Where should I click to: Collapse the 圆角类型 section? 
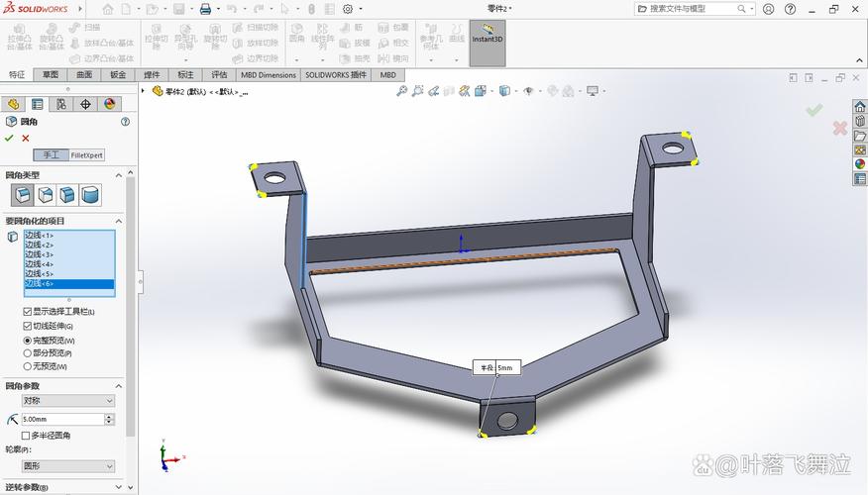click(x=120, y=175)
